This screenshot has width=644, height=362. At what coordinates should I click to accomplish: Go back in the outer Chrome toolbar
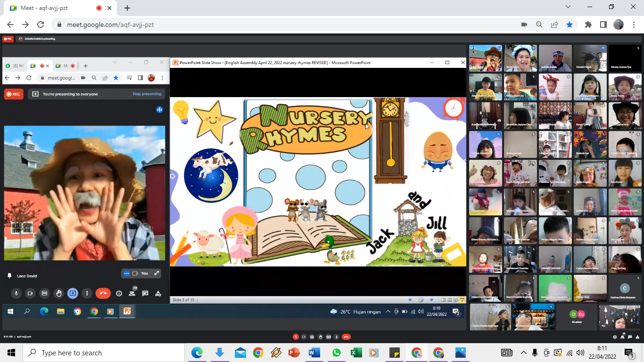pos(10,25)
